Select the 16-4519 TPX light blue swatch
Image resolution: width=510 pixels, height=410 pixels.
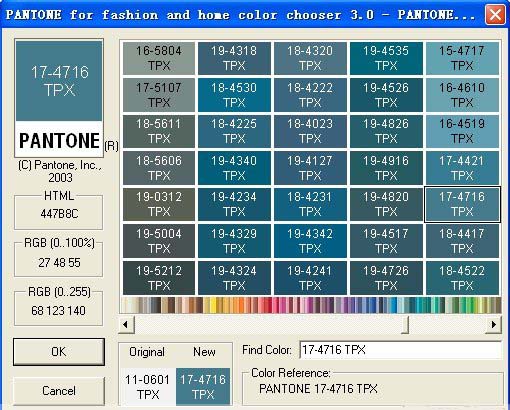462,131
